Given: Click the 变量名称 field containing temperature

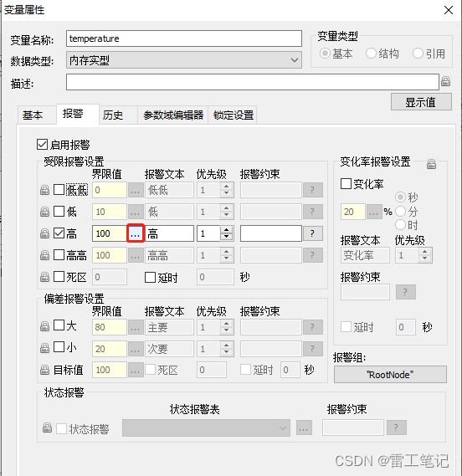Looking at the screenshot, I should coord(184,38).
